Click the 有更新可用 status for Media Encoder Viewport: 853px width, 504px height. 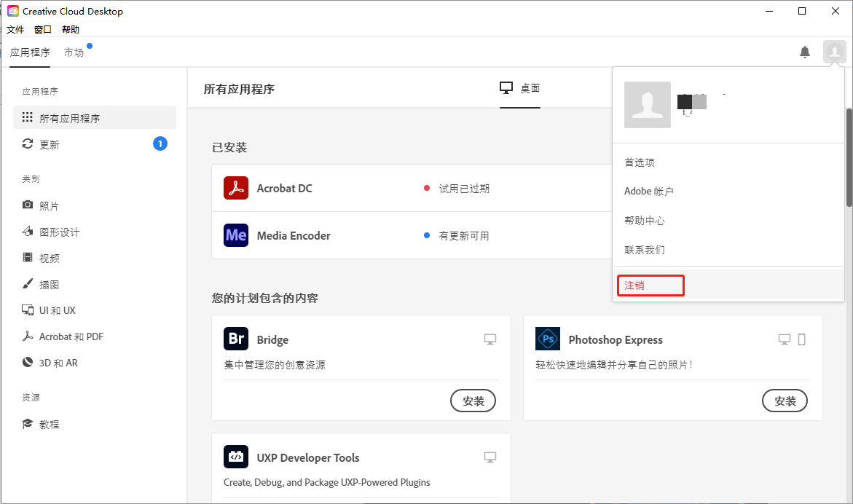(464, 235)
